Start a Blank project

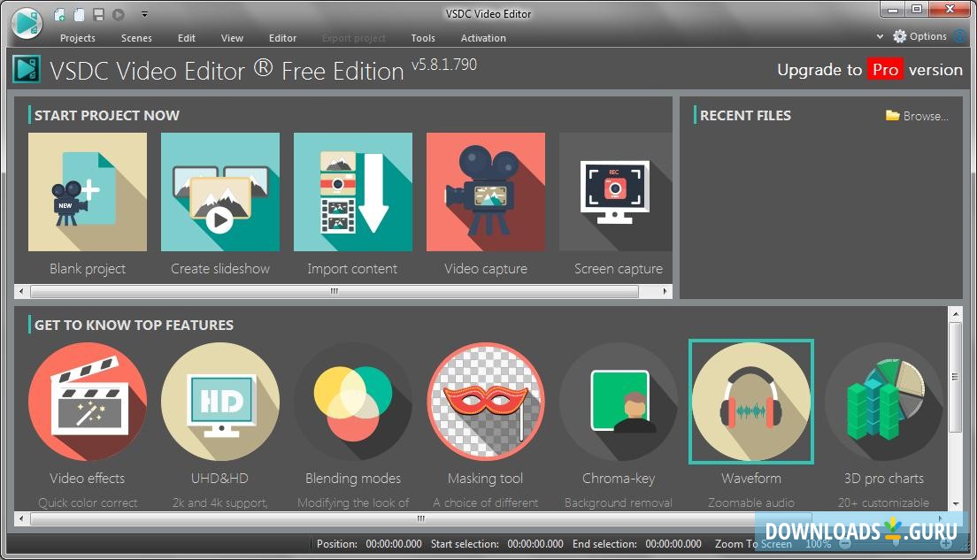pyautogui.click(x=88, y=192)
